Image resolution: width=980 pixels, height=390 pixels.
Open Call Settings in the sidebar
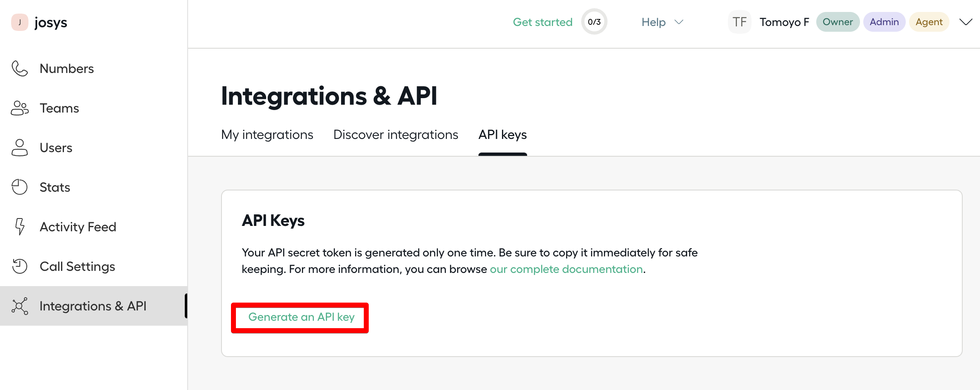pos(77,266)
